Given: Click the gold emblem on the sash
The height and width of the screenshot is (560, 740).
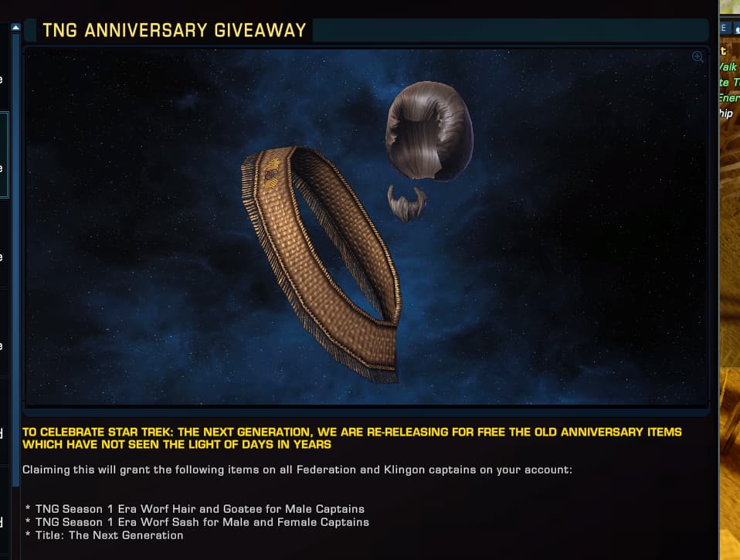Looking at the screenshot, I should coord(272,173).
